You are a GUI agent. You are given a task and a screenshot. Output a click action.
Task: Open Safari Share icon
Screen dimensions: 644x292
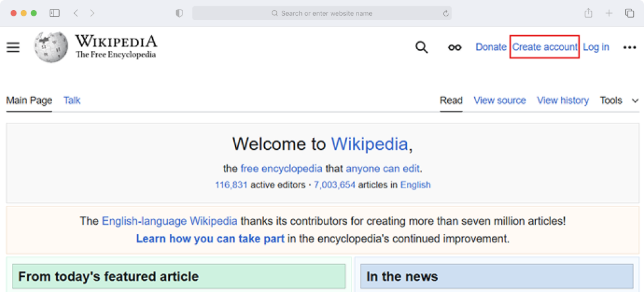click(x=589, y=13)
